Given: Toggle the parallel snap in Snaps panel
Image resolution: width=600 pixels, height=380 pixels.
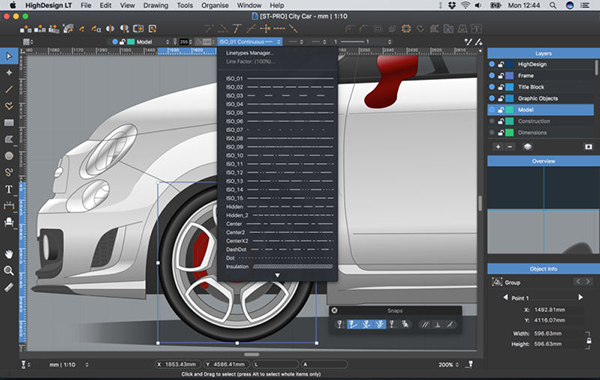Looking at the screenshot, I should [x=425, y=325].
